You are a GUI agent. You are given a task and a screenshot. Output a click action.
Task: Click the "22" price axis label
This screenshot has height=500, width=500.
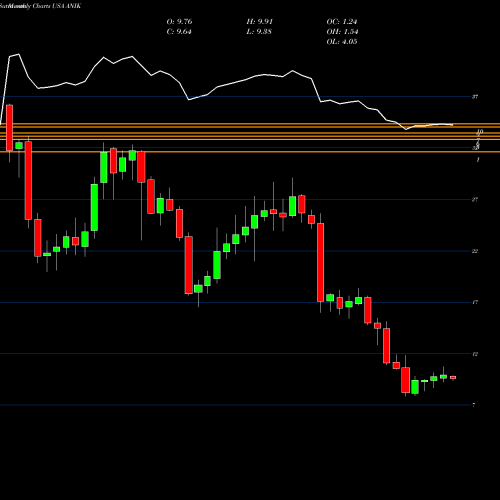(475, 251)
